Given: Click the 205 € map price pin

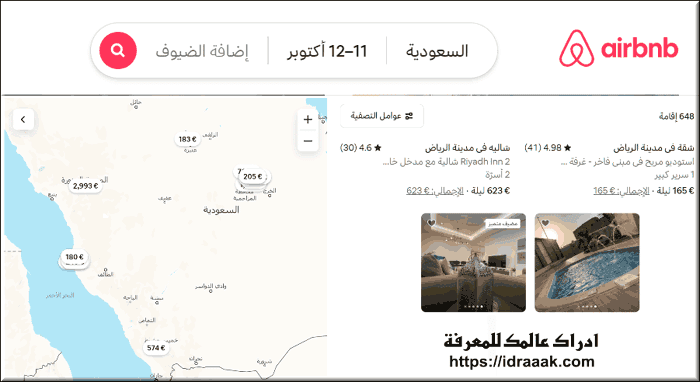Looking at the screenshot, I should coord(253,177).
